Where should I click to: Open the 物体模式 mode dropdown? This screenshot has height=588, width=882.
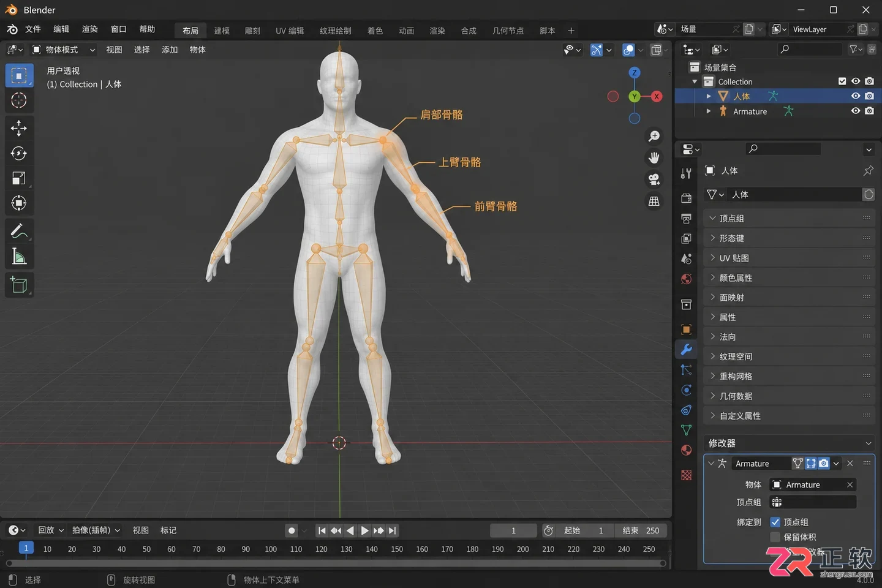pos(64,50)
